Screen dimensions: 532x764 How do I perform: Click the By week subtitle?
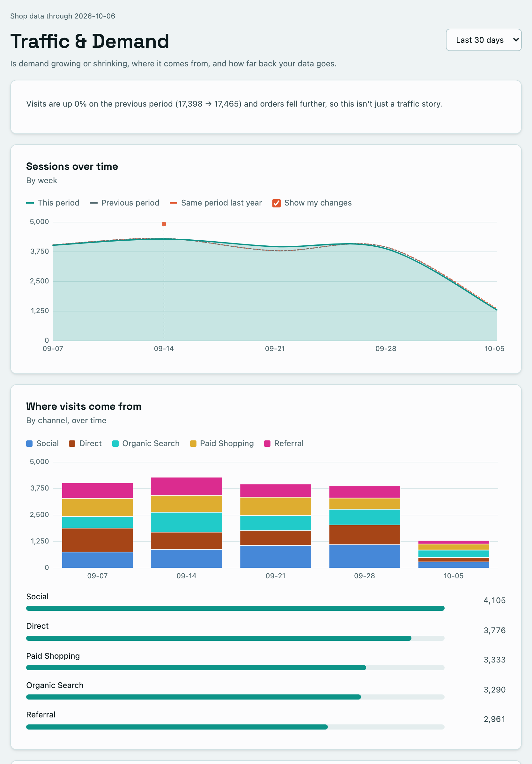(41, 181)
